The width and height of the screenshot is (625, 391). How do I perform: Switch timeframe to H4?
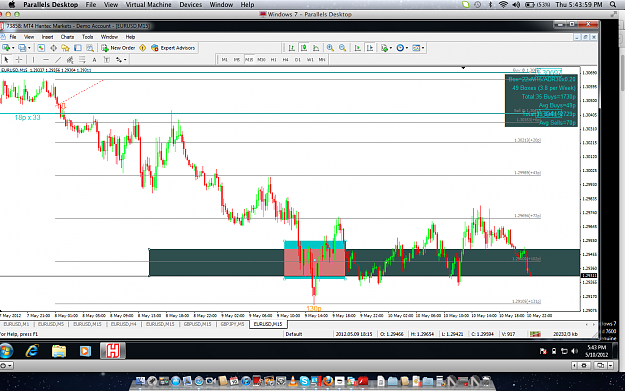(x=285, y=60)
